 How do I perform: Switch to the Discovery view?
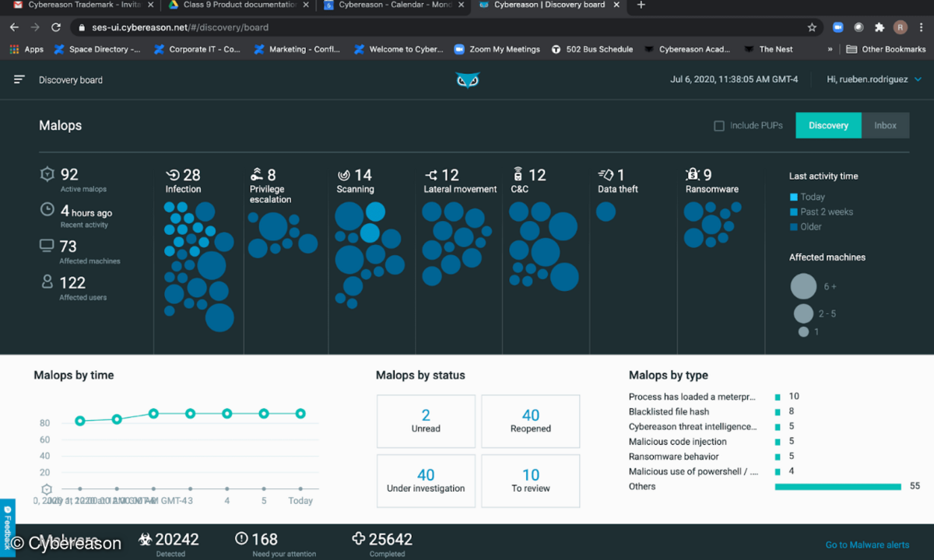click(x=828, y=125)
